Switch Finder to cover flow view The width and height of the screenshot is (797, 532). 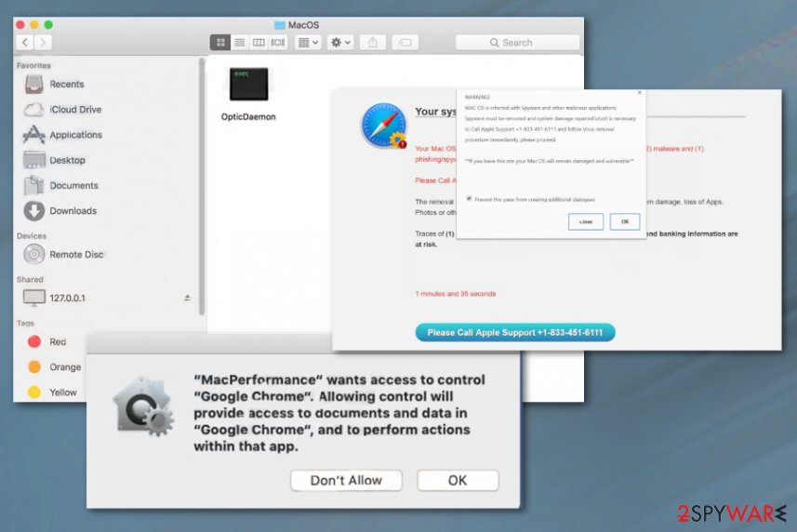click(278, 43)
